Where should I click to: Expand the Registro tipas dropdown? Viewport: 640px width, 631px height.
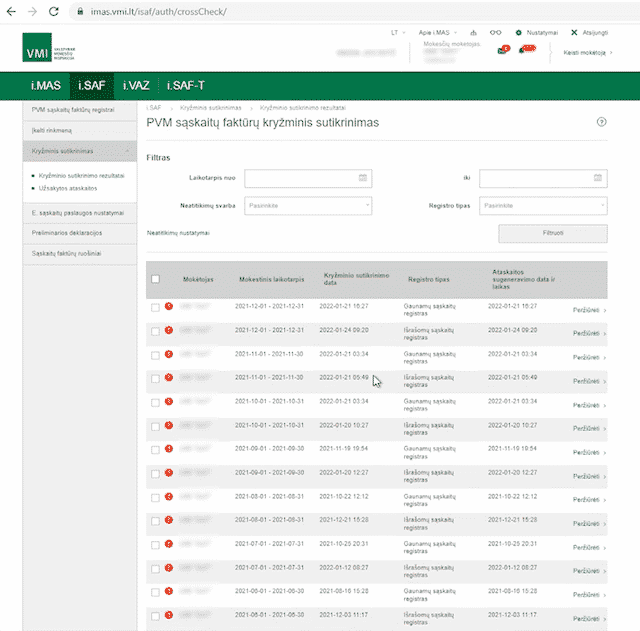click(543, 206)
